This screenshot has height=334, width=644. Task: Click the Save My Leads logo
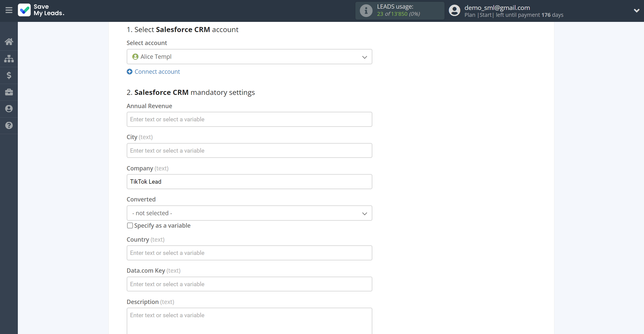point(41,10)
